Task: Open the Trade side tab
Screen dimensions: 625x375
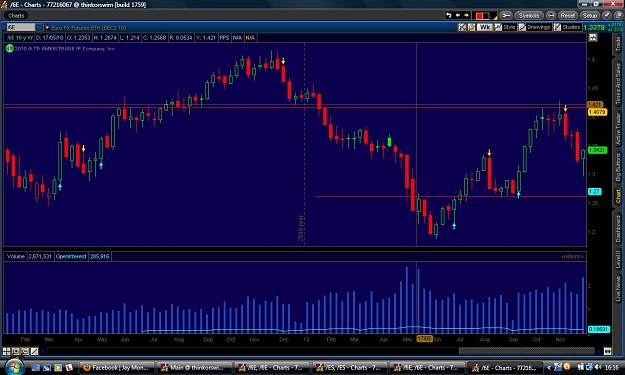Action: pyautogui.click(x=618, y=43)
